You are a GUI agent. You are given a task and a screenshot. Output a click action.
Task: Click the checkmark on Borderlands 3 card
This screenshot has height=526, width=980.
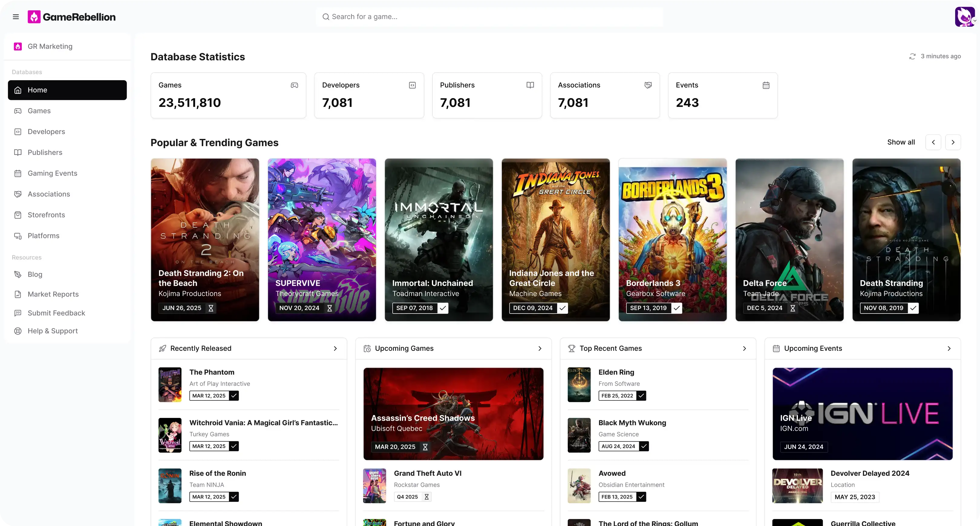coord(676,308)
